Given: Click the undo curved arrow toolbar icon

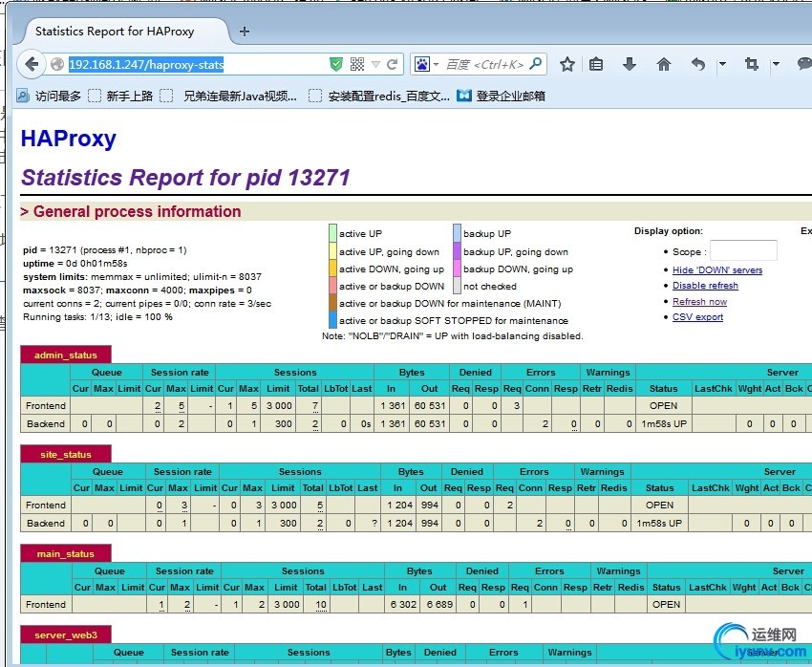Looking at the screenshot, I should coord(698,64).
